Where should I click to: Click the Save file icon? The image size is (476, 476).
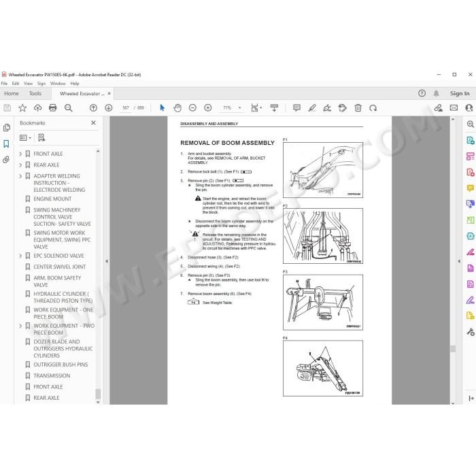point(7,107)
